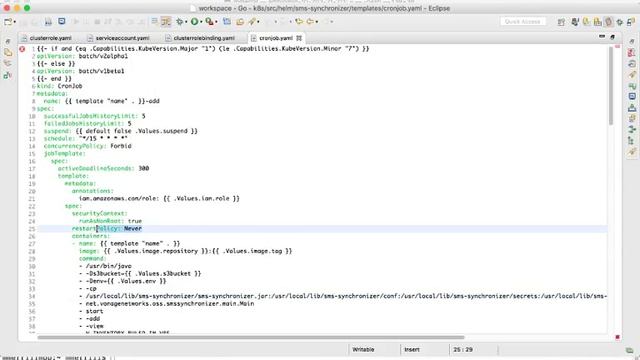Focus the Quick Access search field

(x=523, y=22)
